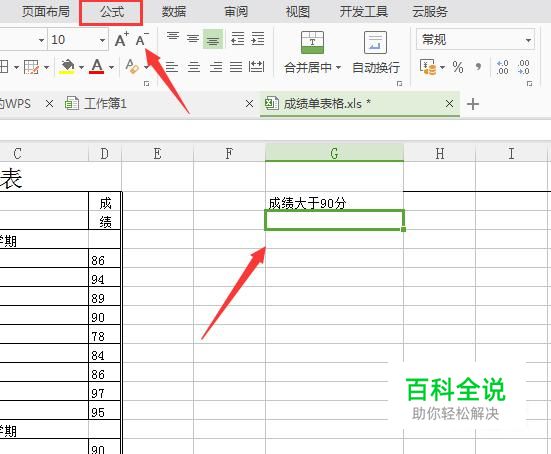Click the fill color bucket icon
The width and height of the screenshot is (551, 454).
pyautogui.click(x=67, y=66)
